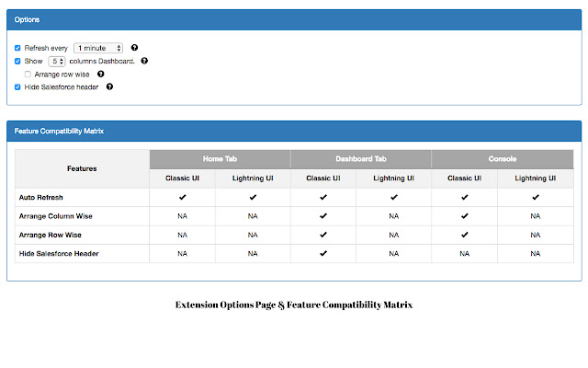Viewport: 588px width, 368px height.
Task: Click NA for Hide Salesforce Header, Console Classic
Action: coord(464,254)
